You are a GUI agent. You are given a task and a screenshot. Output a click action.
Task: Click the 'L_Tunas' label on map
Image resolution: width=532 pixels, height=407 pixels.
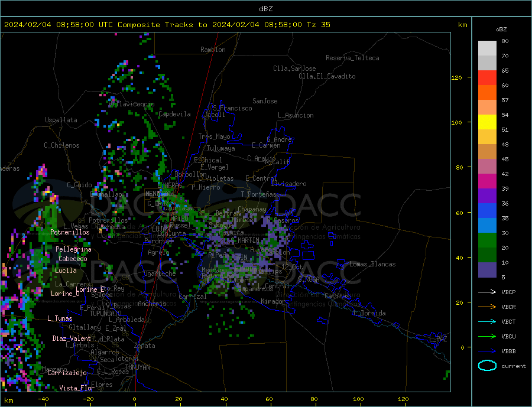60,318
